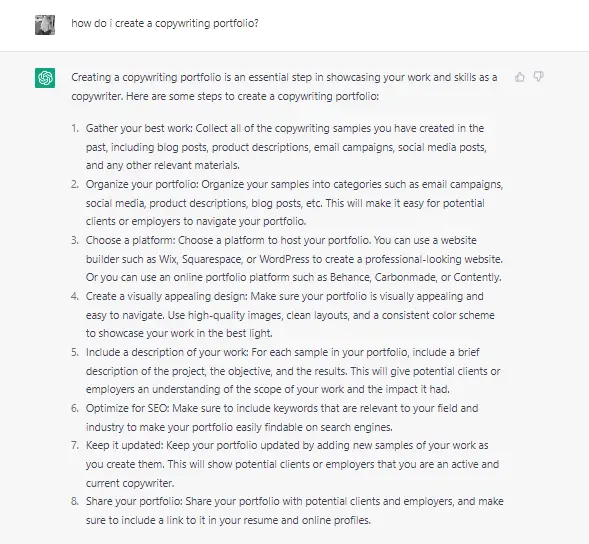Click the 'Gather your best work' list item
Screen dimensions: 589x544
(287, 147)
